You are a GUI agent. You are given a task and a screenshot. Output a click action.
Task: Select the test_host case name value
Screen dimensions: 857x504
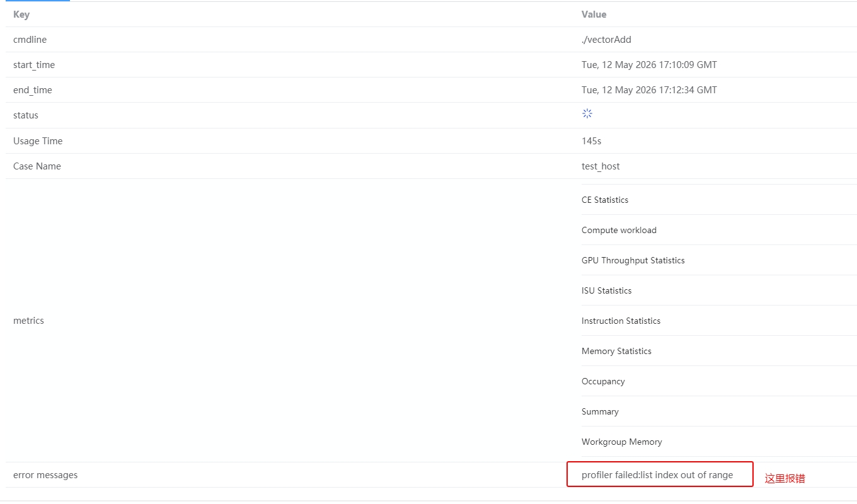(601, 166)
